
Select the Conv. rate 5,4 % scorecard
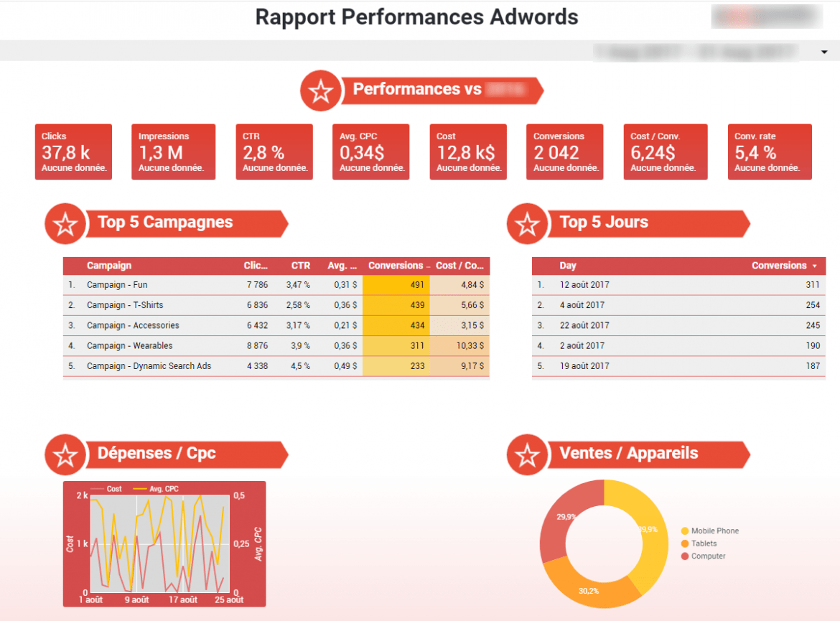pos(770,152)
